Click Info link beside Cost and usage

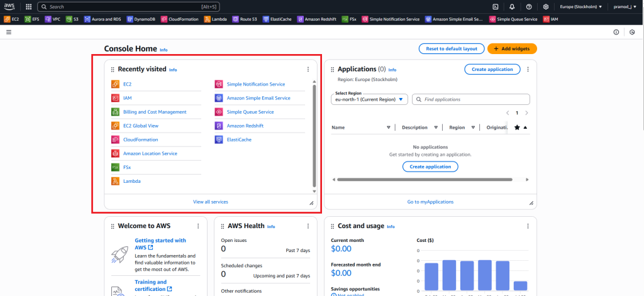pyautogui.click(x=391, y=227)
